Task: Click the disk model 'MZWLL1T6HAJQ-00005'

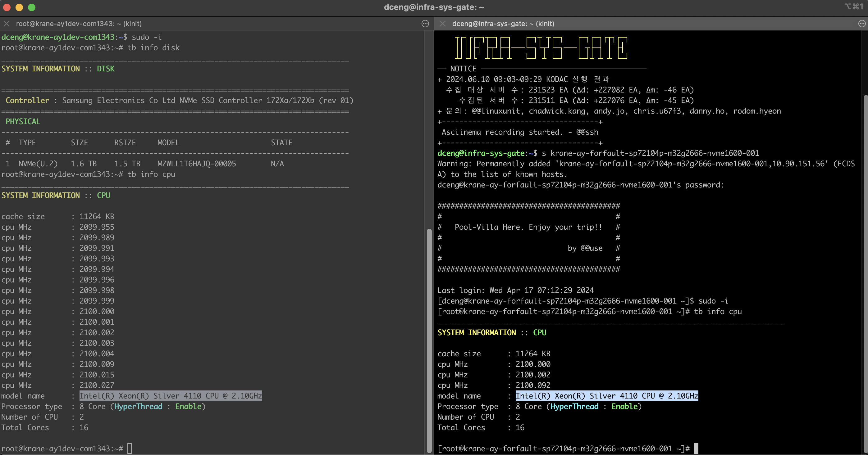Action: tap(197, 164)
